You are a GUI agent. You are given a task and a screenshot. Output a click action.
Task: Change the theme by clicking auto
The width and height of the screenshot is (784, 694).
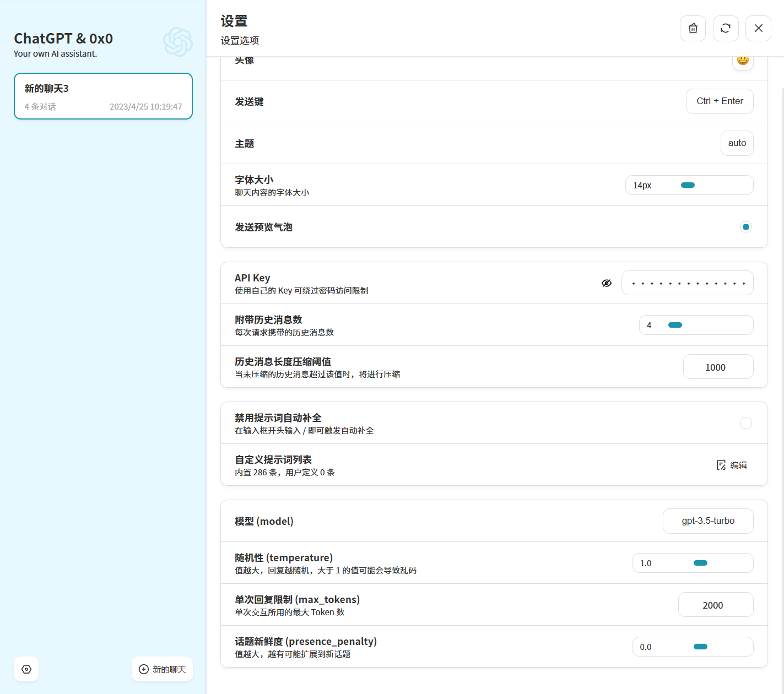tap(737, 143)
